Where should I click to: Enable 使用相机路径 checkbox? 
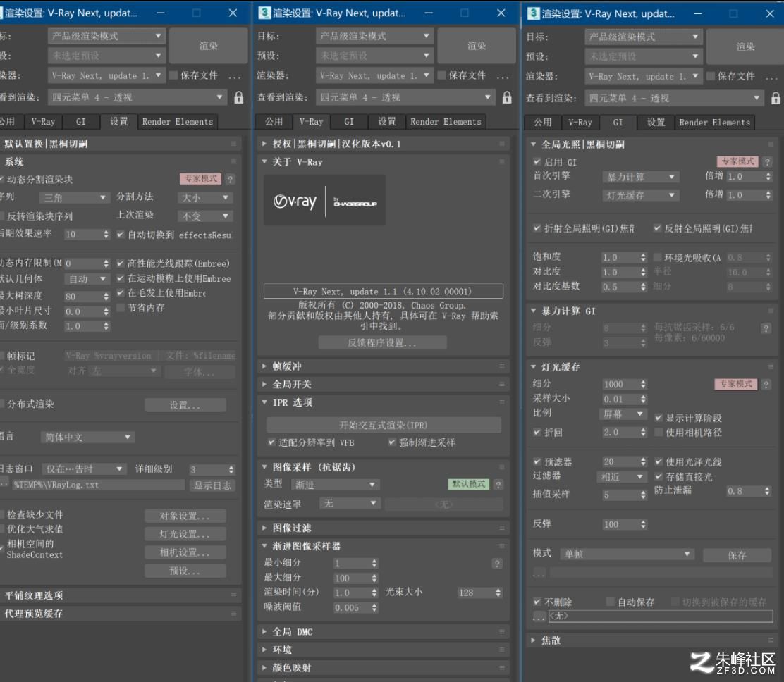click(659, 432)
